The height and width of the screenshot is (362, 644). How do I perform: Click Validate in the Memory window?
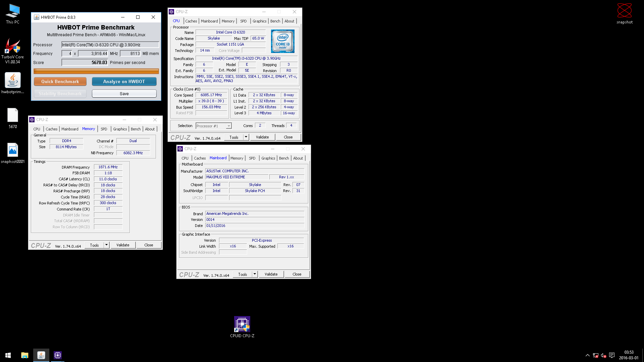(123, 245)
